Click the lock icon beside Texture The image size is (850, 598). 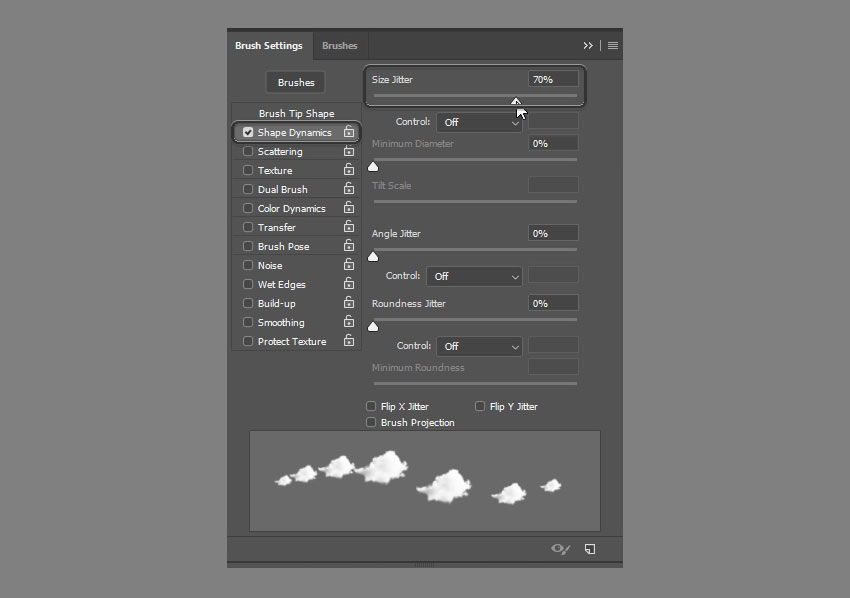click(349, 171)
